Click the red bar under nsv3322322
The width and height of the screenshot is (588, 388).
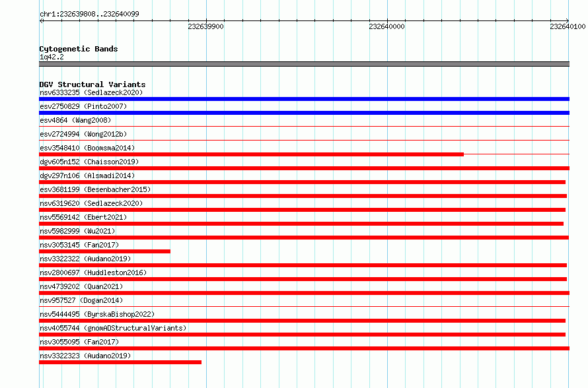click(303, 265)
